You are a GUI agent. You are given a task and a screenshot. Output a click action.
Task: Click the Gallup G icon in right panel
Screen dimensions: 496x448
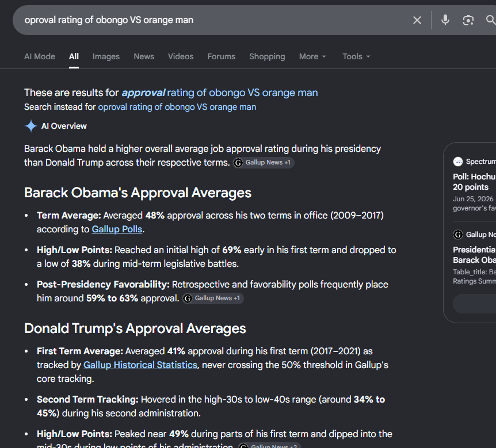tap(457, 235)
